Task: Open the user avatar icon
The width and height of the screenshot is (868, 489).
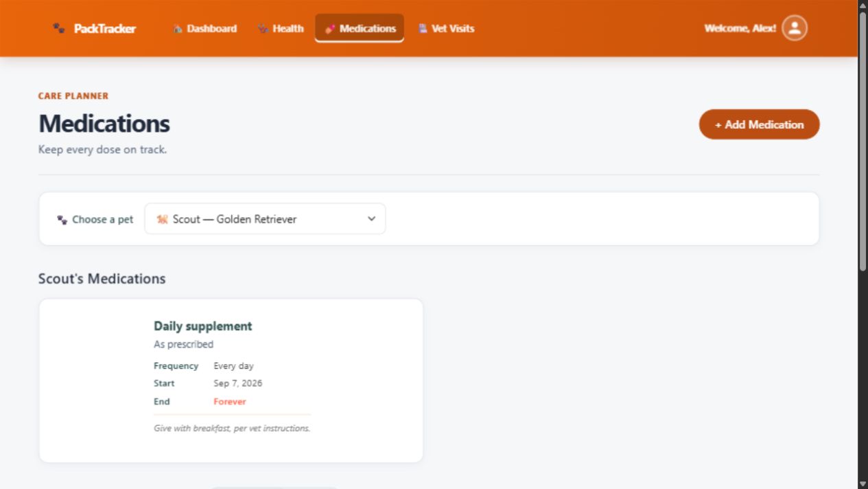Action: (x=795, y=28)
